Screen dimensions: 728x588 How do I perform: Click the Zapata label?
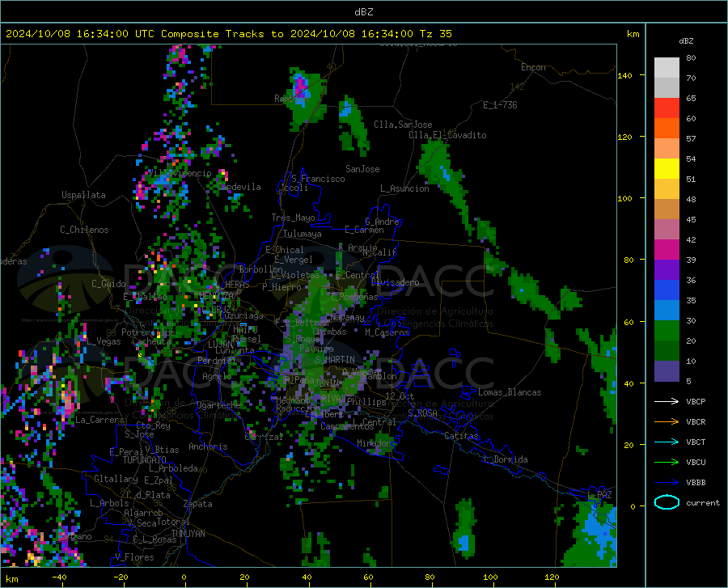(198, 504)
